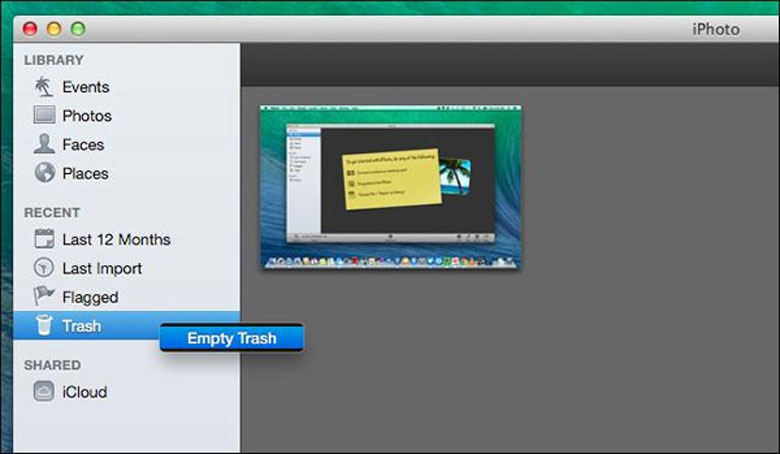
Task: Click the LIBRARY section header
Action: click(x=54, y=60)
